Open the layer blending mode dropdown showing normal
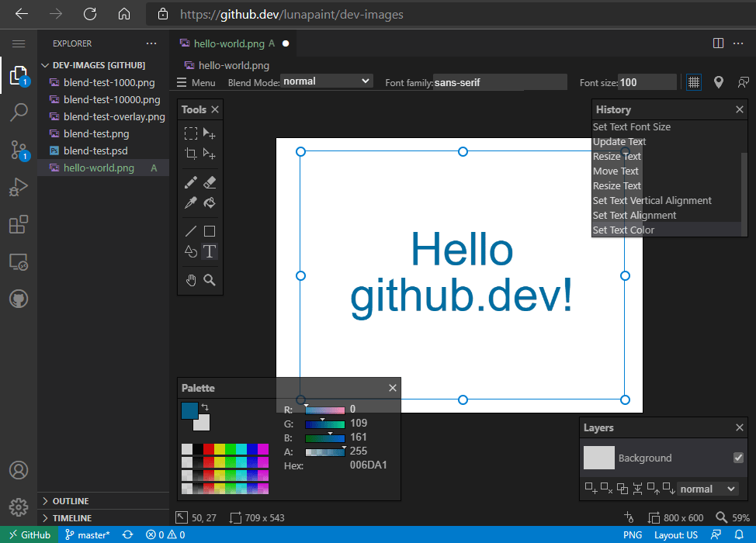Image resolution: width=756 pixels, height=543 pixels. pyautogui.click(x=708, y=489)
